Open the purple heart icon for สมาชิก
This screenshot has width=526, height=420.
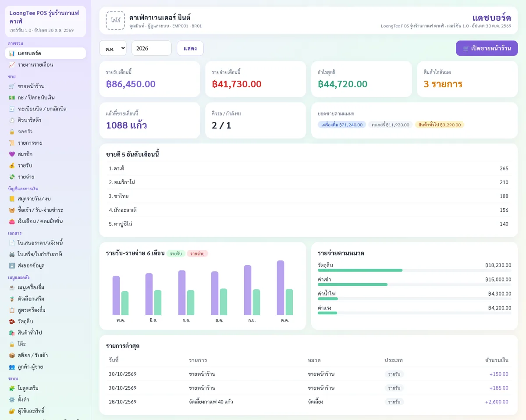coord(12,154)
